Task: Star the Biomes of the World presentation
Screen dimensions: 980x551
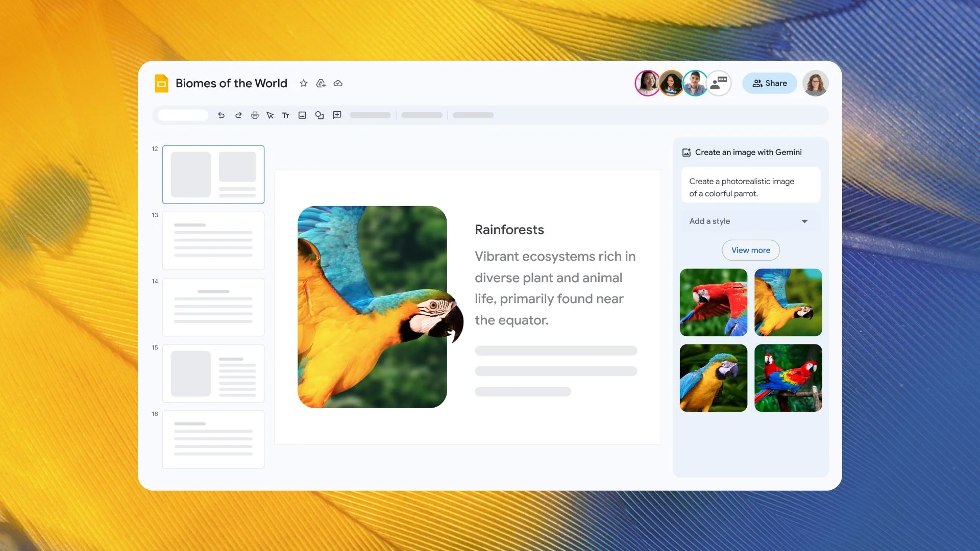Action: click(304, 83)
